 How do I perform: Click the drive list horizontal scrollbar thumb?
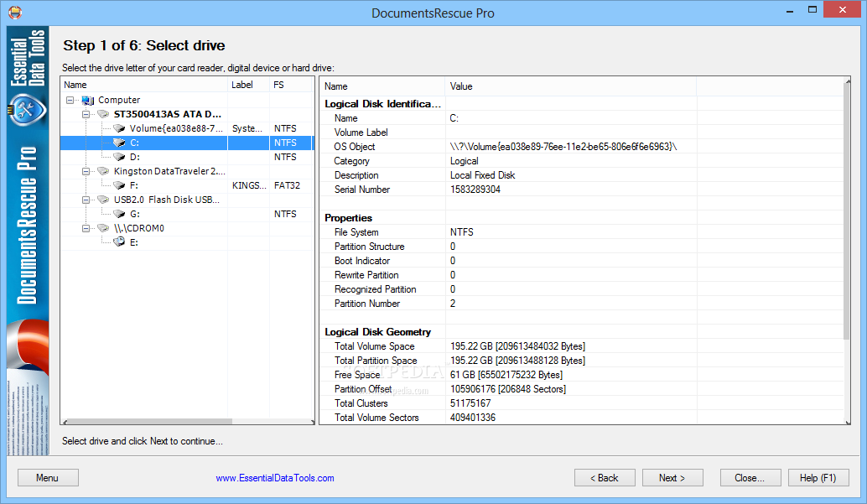150,422
